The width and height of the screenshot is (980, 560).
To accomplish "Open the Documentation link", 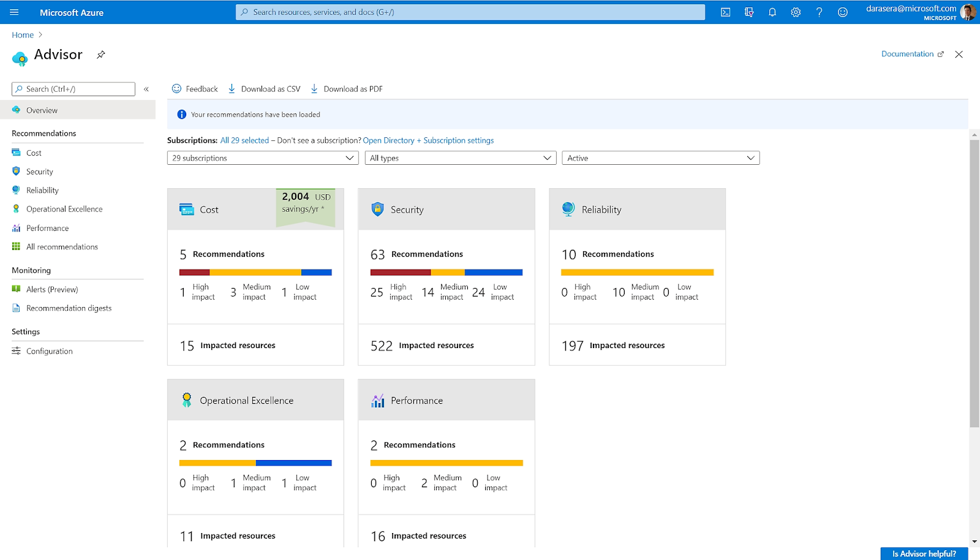I will 907,54.
